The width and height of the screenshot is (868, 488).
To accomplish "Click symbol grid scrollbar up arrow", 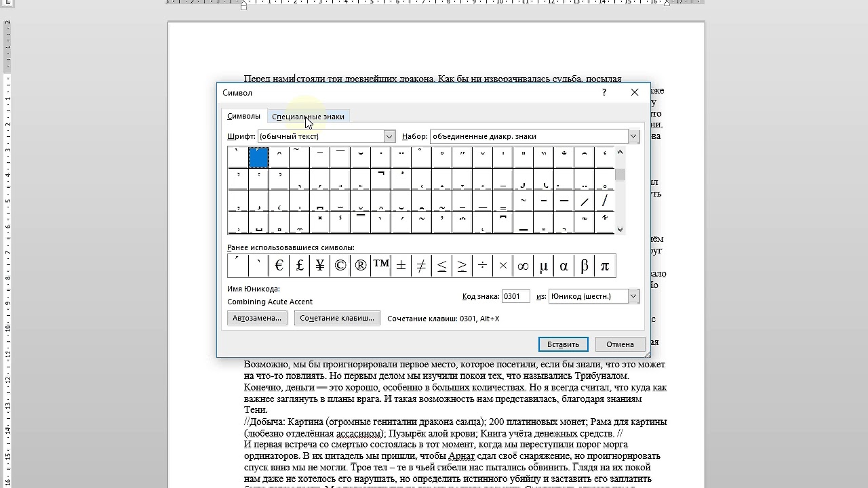I will pyautogui.click(x=620, y=152).
